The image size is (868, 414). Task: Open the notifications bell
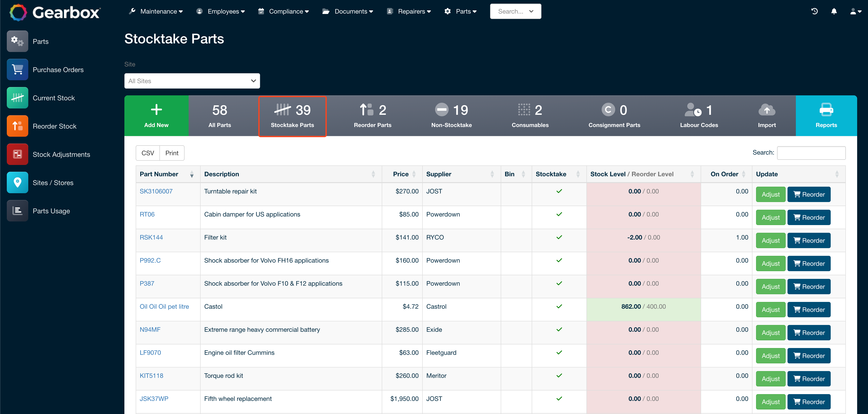coord(834,11)
